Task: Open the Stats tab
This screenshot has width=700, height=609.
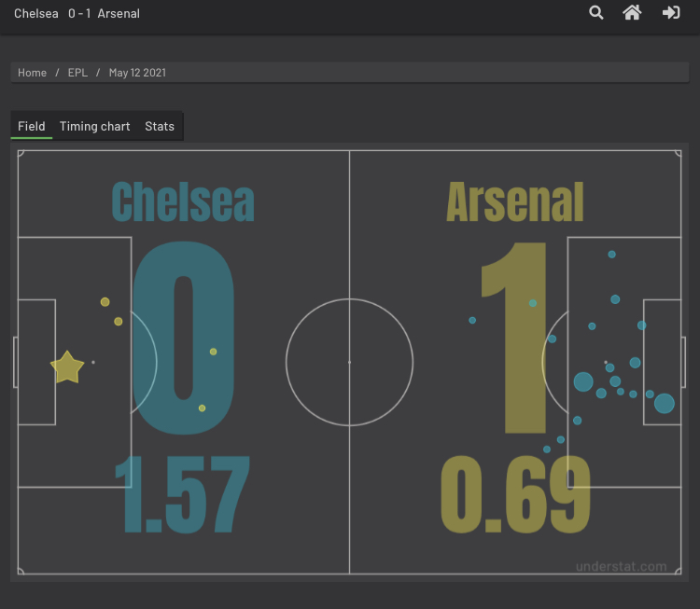Action: click(x=160, y=126)
